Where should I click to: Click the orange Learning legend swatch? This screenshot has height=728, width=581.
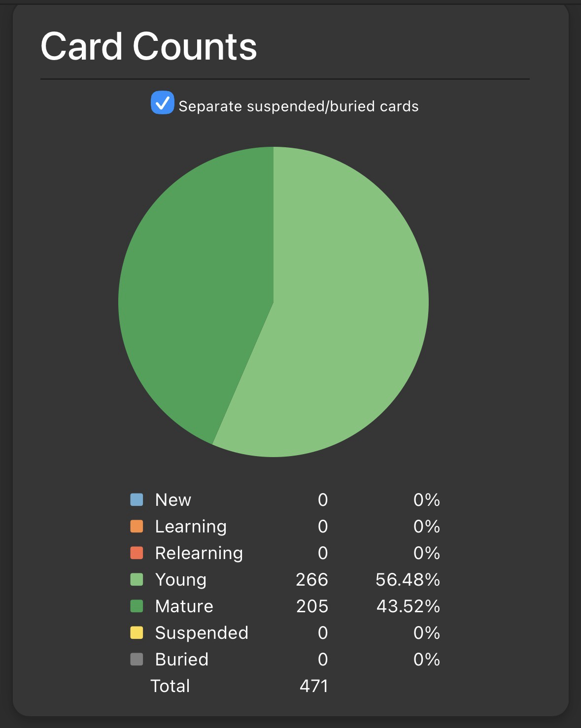137,527
